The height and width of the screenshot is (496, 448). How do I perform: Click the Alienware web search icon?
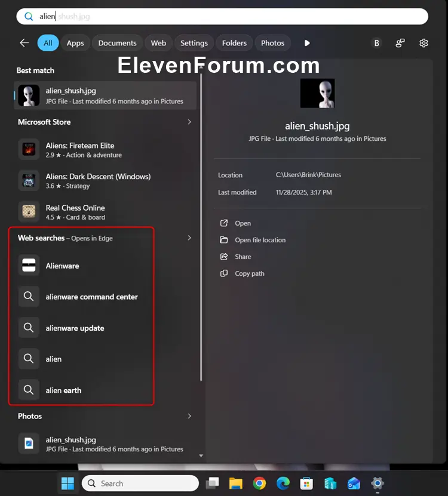(29, 265)
